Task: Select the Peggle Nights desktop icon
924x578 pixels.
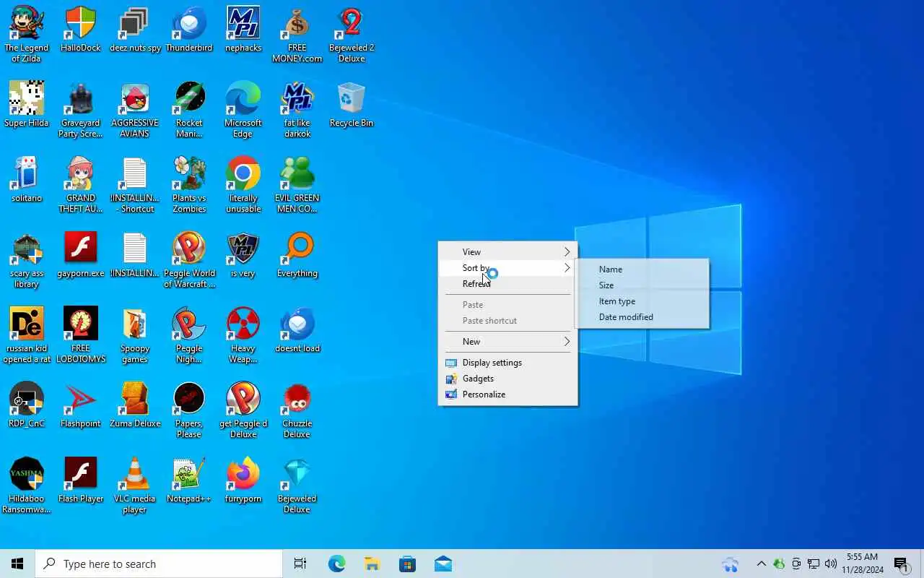Action: click(189, 335)
